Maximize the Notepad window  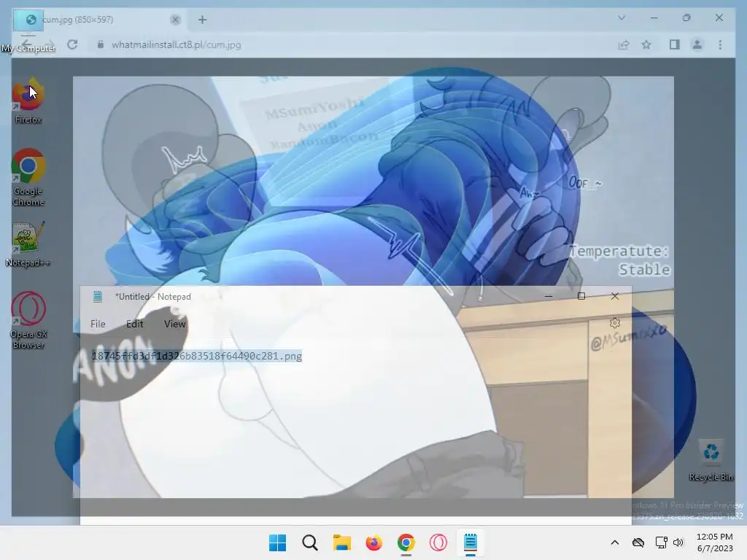point(581,296)
